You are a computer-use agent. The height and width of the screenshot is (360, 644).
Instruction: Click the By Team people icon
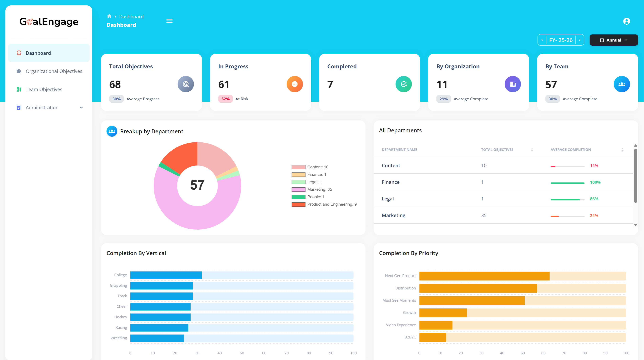(621, 84)
